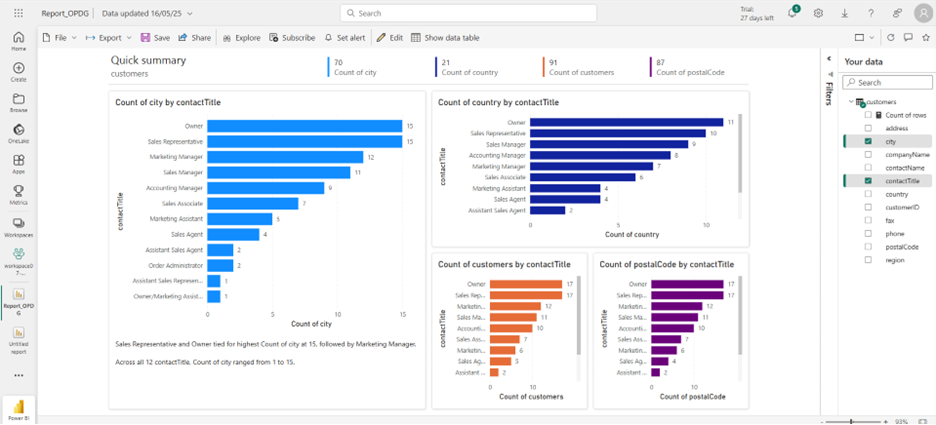Open the settings gear icon
Viewport: 936px width, 425px height.
pyautogui.click(x=818, y=13)
